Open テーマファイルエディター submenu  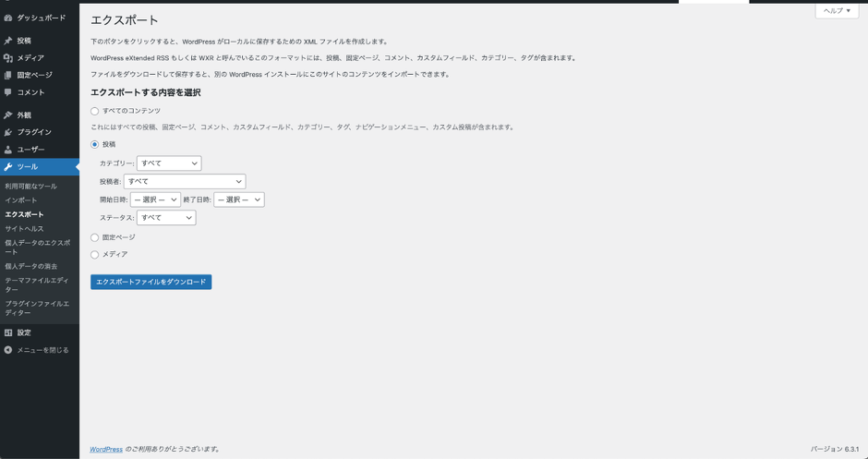pyautogui.click(x=37, y=285)
